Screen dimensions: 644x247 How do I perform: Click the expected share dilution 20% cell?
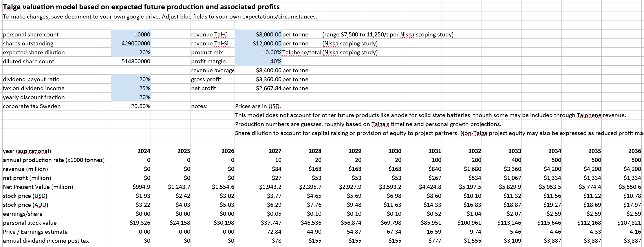131,52
